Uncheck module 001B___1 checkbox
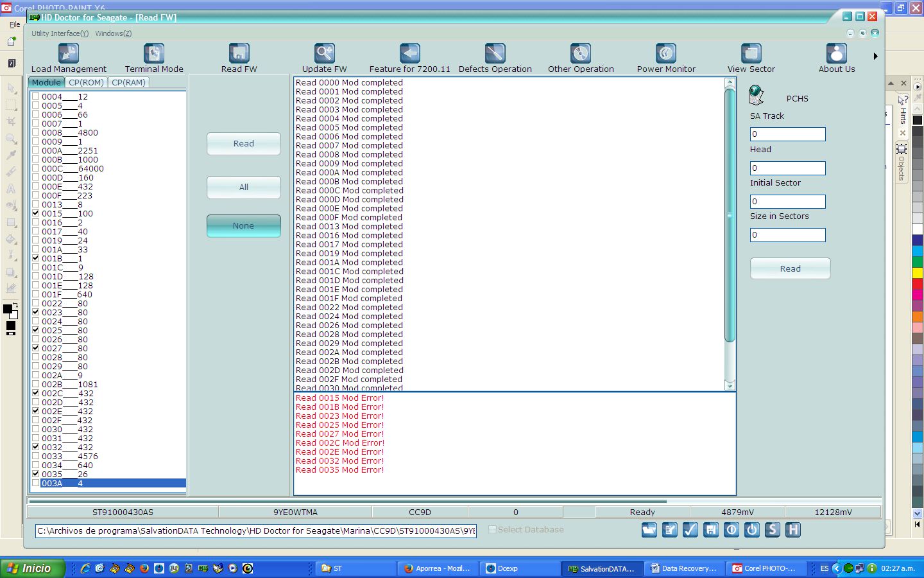 [36, 258]
